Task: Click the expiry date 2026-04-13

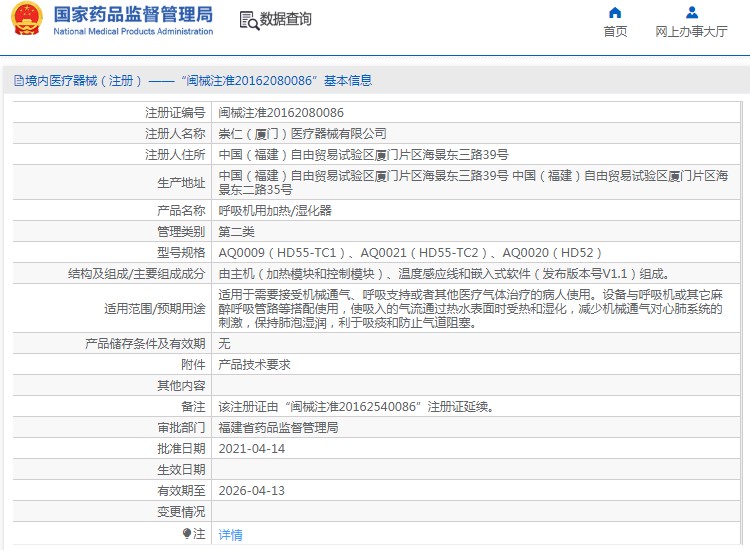Action: pyautogui.click(x=251, y=491)
